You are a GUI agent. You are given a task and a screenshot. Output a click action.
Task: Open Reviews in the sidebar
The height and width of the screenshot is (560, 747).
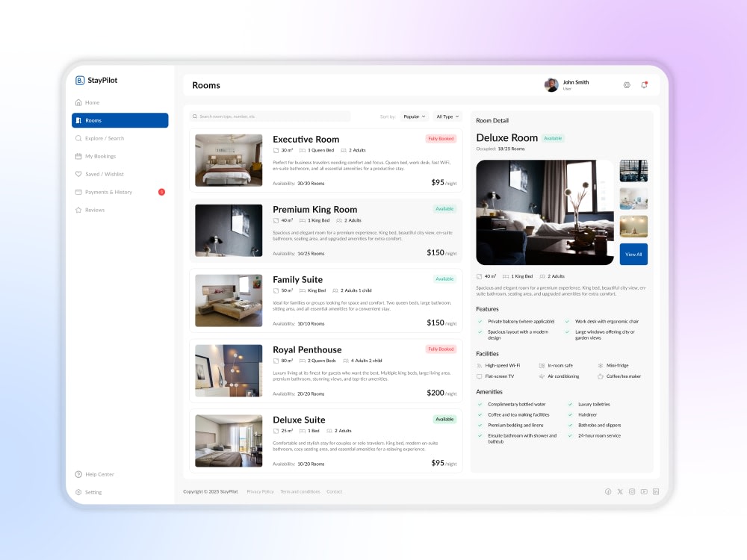click(x=90, y=210)
